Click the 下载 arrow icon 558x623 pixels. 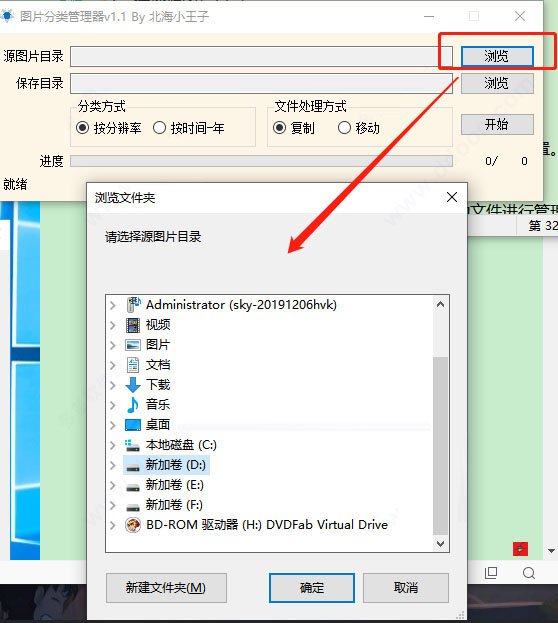pyautogui.click(x=133, y=385)
